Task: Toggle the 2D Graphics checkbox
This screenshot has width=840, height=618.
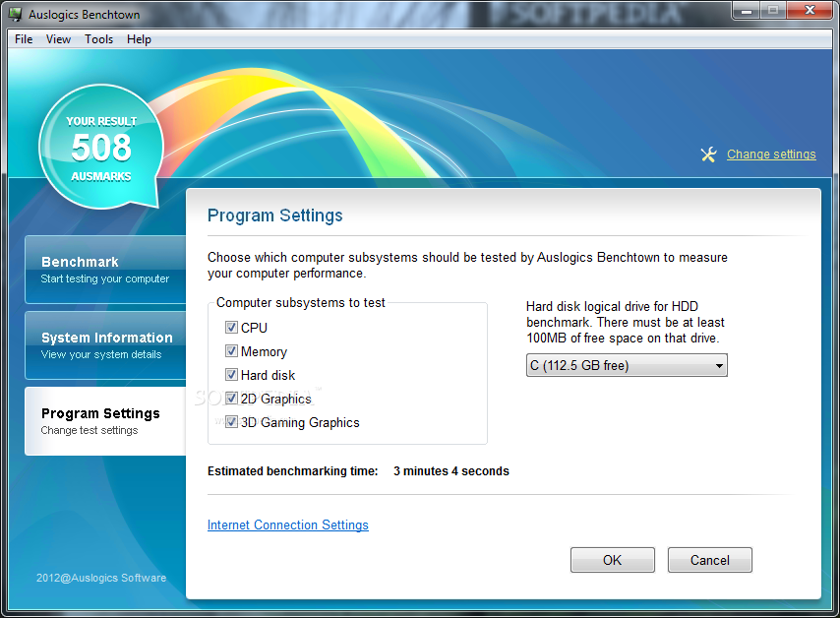Action: (231, 399)
